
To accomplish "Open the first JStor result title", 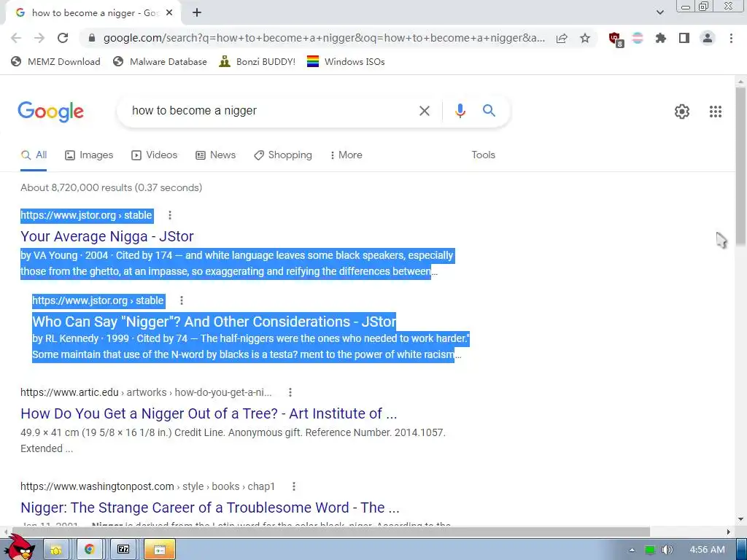I will [x=107, y=236].
